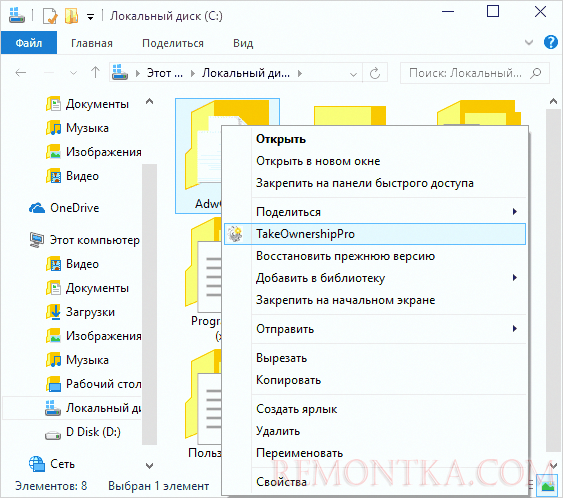Click the Загрузки download arrow icon
This screenshot has width=563, height=498.
(x=53, y=312)
